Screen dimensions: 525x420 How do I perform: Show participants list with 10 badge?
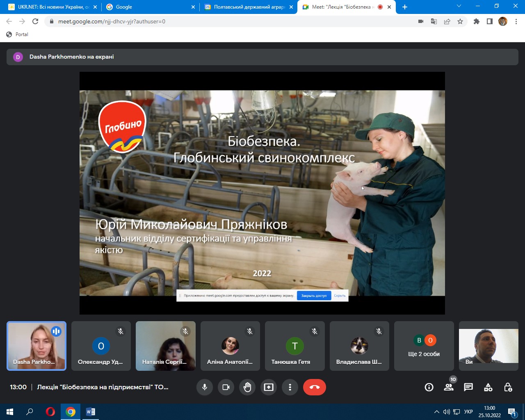(x=449, y=387)
